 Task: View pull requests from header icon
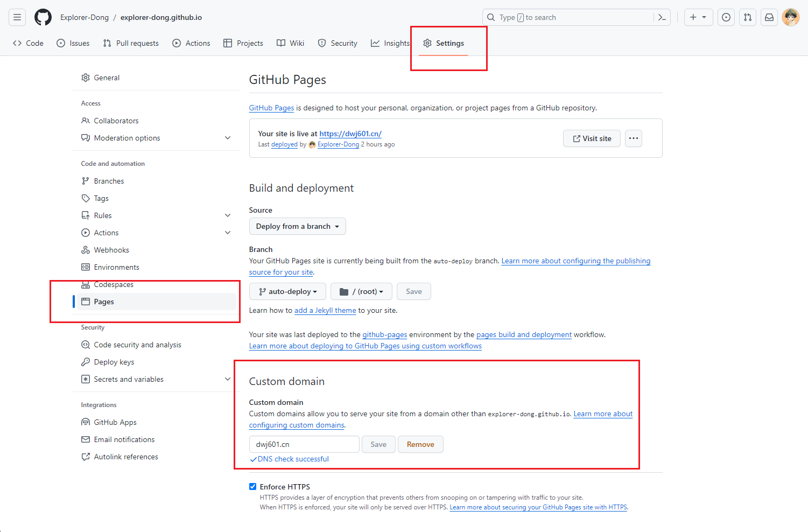click(748, 17)
